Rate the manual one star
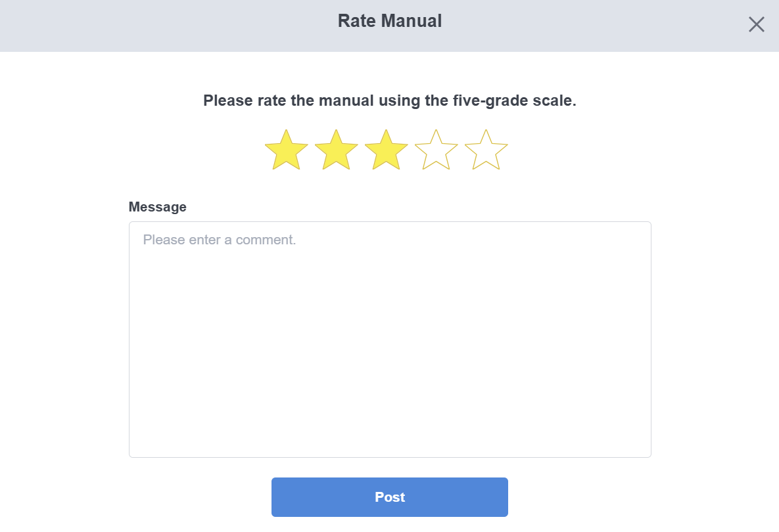This screenshot has width=779, height=532. pos(287,150)
